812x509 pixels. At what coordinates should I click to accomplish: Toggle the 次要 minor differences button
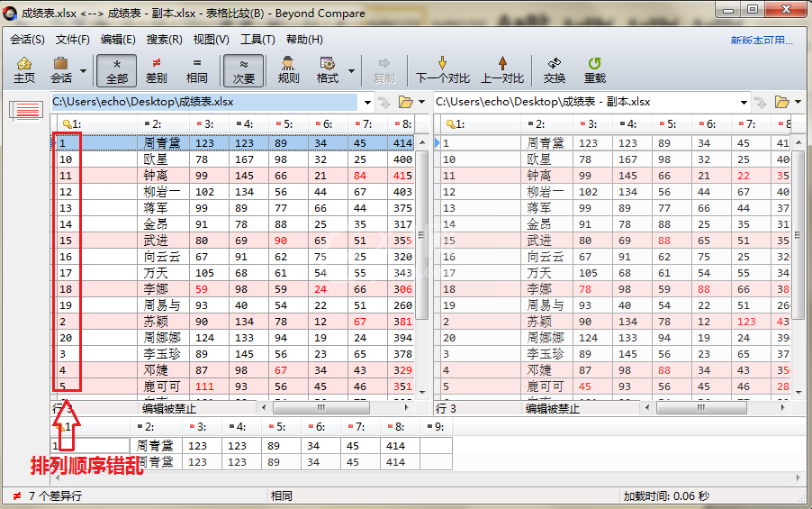[243, 70]
